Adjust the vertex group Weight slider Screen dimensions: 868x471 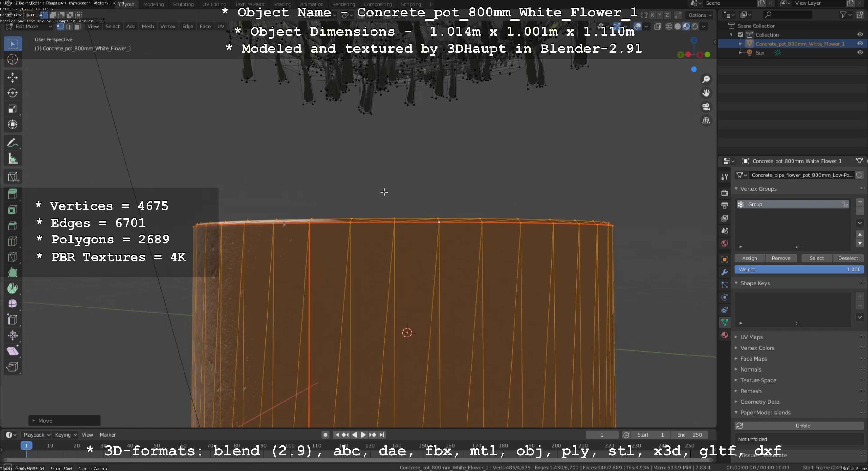coord(799,269)
